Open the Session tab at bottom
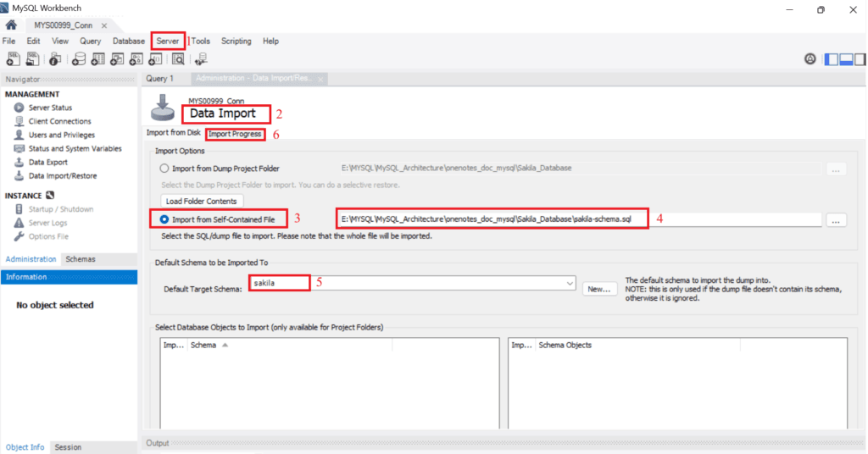This screenshot has height=454, width=868. click(68, 447)
